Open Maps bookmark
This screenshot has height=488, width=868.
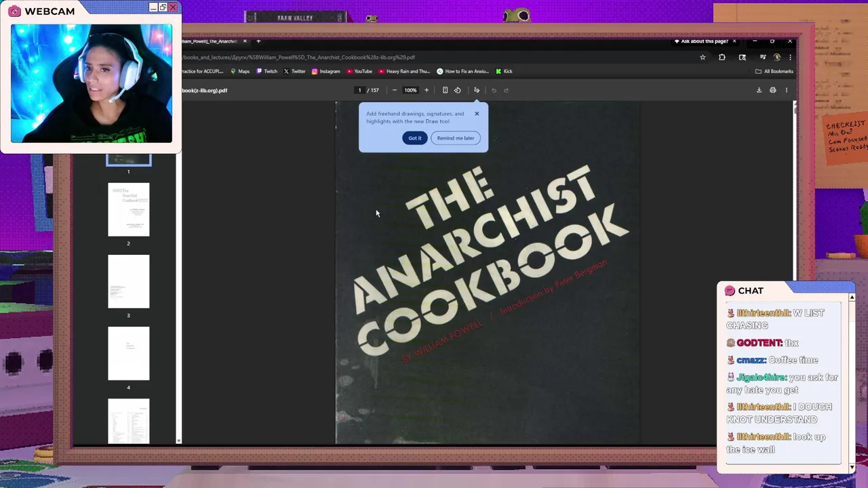pyautogui.click(x=240, y=71)
